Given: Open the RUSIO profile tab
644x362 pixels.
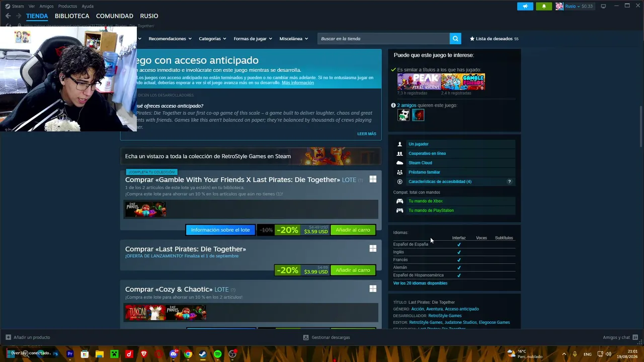Looking at the screenshot, I should (149, 16).
